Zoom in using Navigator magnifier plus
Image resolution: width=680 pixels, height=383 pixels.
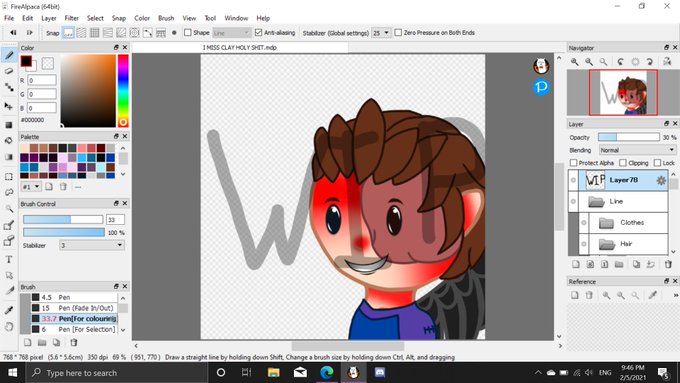[575, 62]
